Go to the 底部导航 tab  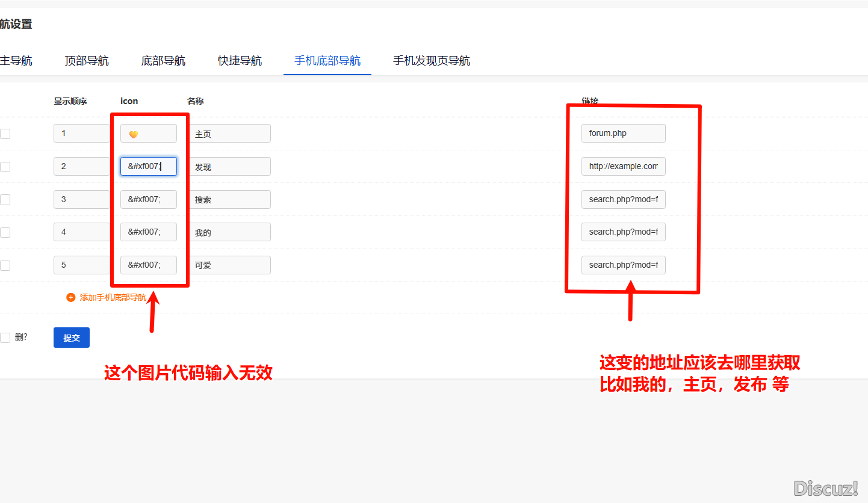click(163, 61)
